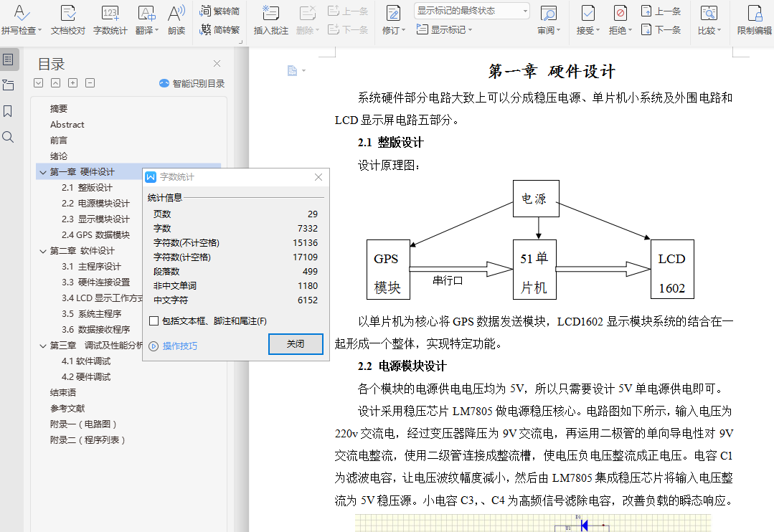
Task: Click the 电源 box in the diagram
Action: pos(536,199)
